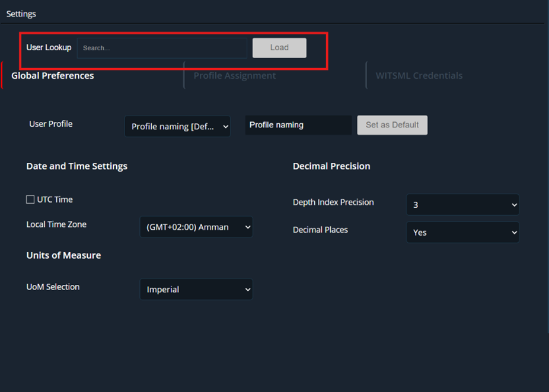Expand the UoM Selection dropdown

coord(196,290)
